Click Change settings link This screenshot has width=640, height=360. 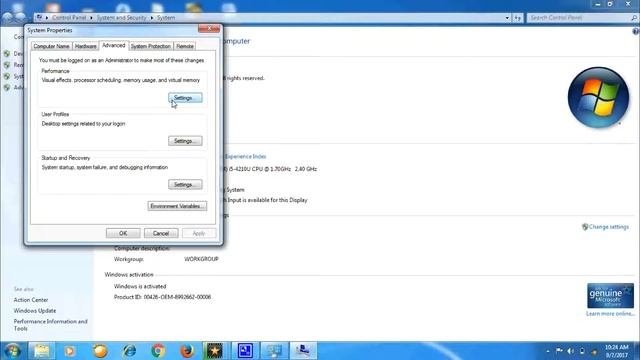(609, 227)
